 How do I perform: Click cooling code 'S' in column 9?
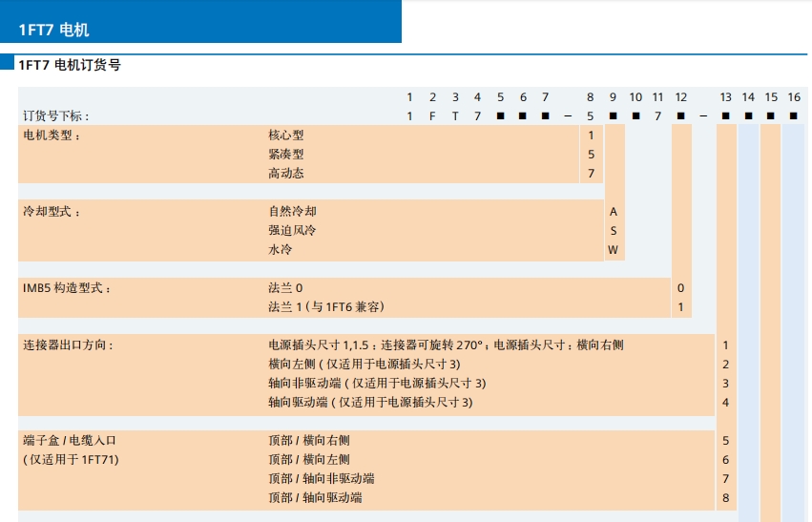(614, 230)
